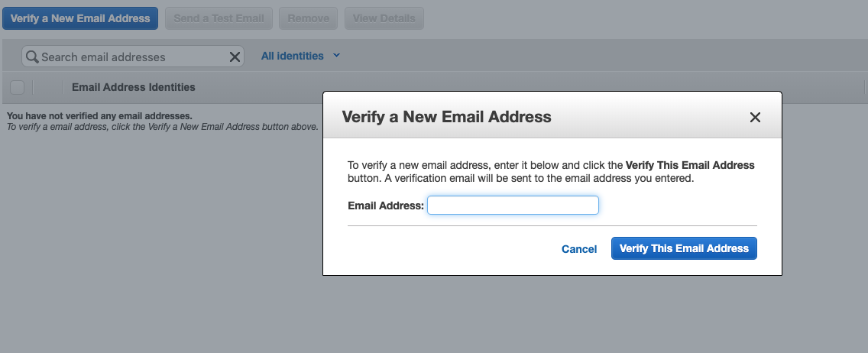
Task: Open the All identities filter dropdown
Action: click(x=293, y=56)
